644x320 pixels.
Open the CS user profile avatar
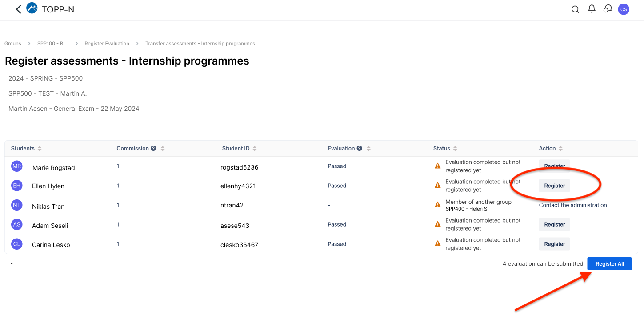(624, 9)
